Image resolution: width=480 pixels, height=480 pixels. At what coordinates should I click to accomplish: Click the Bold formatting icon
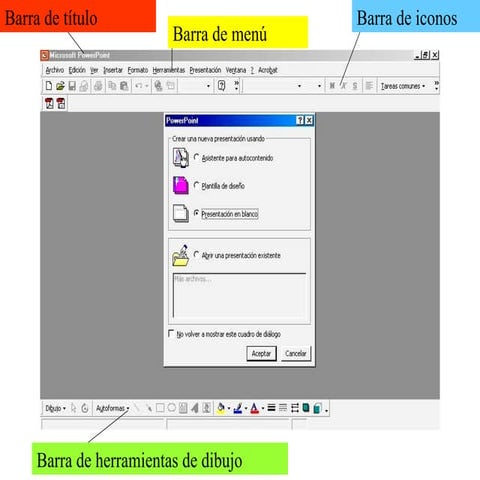click(x=332, y=86)
